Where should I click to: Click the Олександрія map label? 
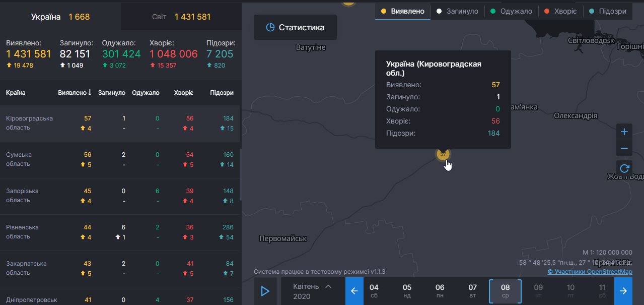(576, 115)
